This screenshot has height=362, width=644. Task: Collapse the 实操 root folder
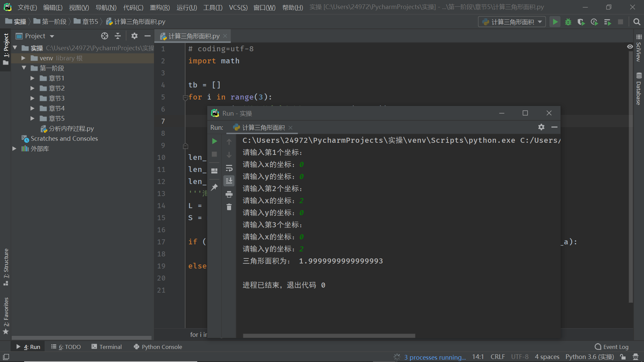coord(15,48)
